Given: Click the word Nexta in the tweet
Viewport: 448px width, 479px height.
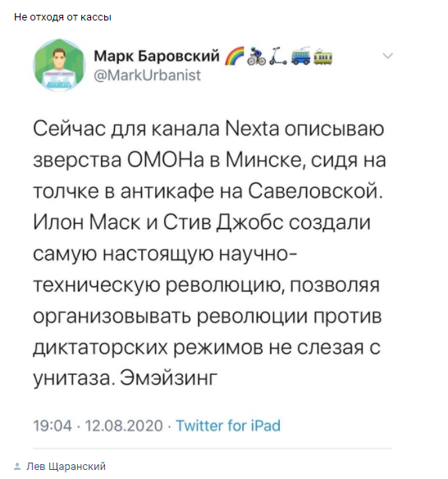Looking at the screenshot, I should tap(252, 129).
